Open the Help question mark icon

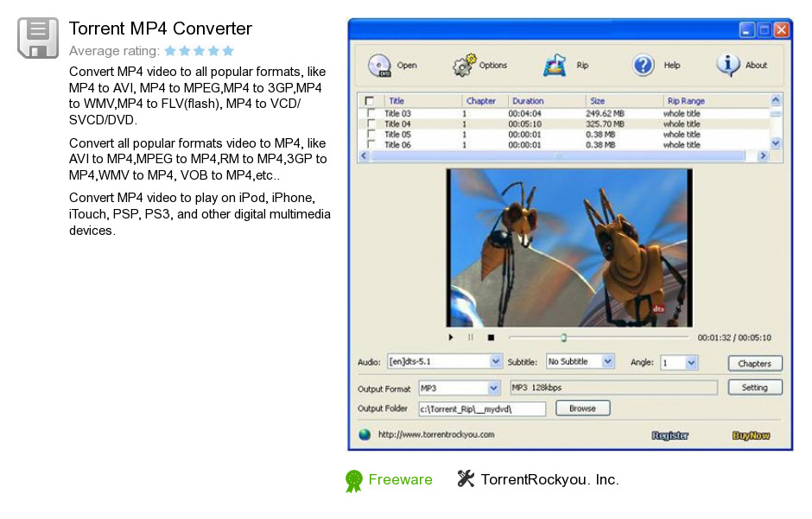tap(644, 66)
